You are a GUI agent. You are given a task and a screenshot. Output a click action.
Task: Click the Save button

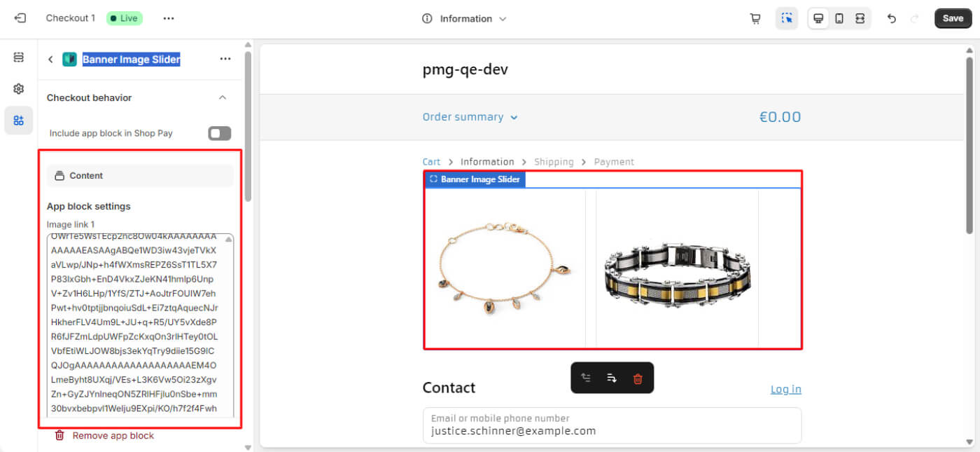(953, 19)
